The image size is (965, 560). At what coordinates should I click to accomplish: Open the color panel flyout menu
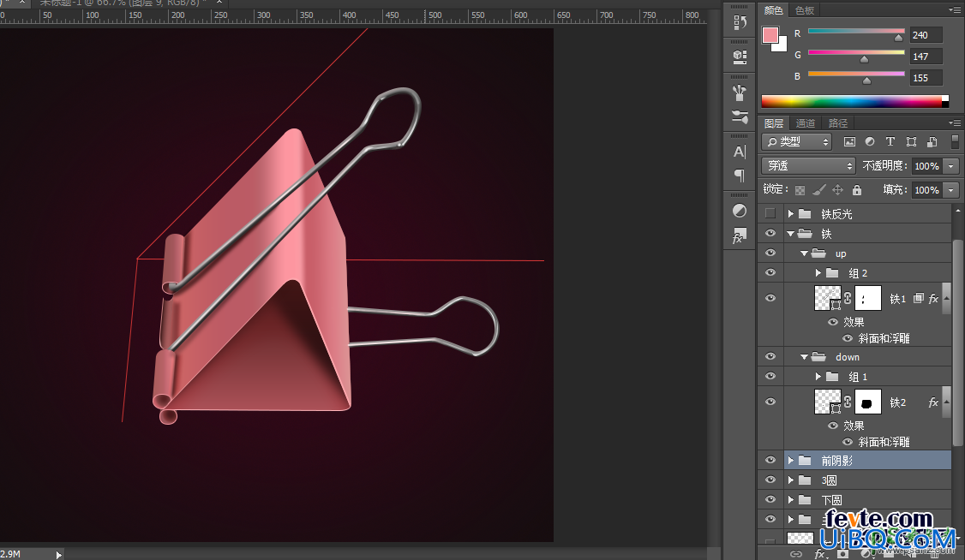[x=955, y=10]
